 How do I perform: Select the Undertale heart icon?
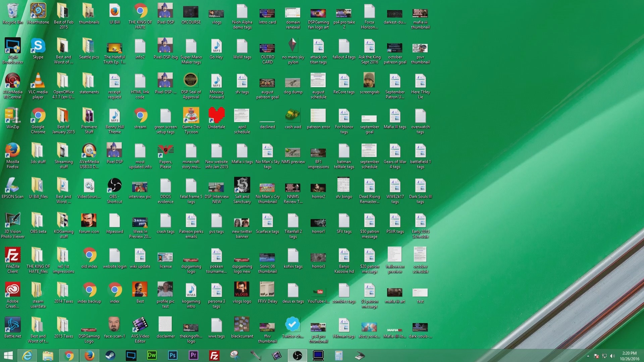(216, 119)
